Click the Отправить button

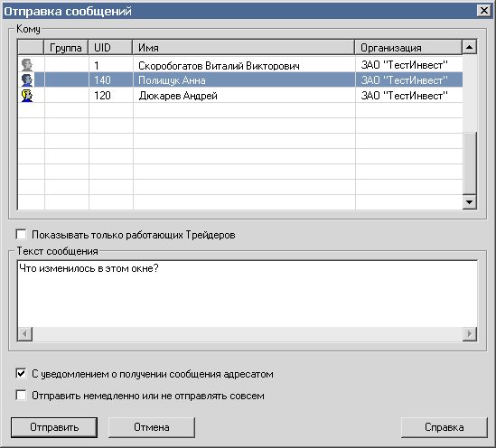(x=54, y=427)
